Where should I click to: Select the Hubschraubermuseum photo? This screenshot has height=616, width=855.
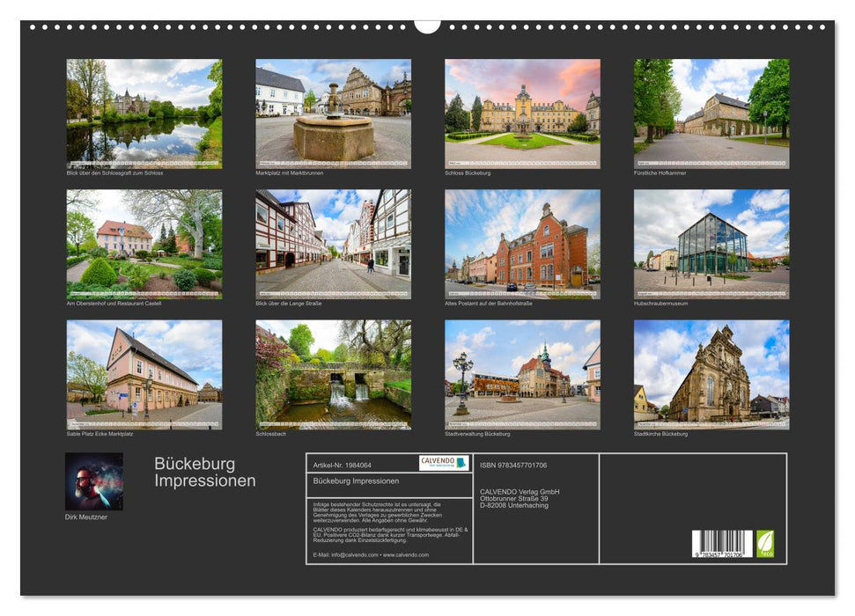tap(711, 244)
